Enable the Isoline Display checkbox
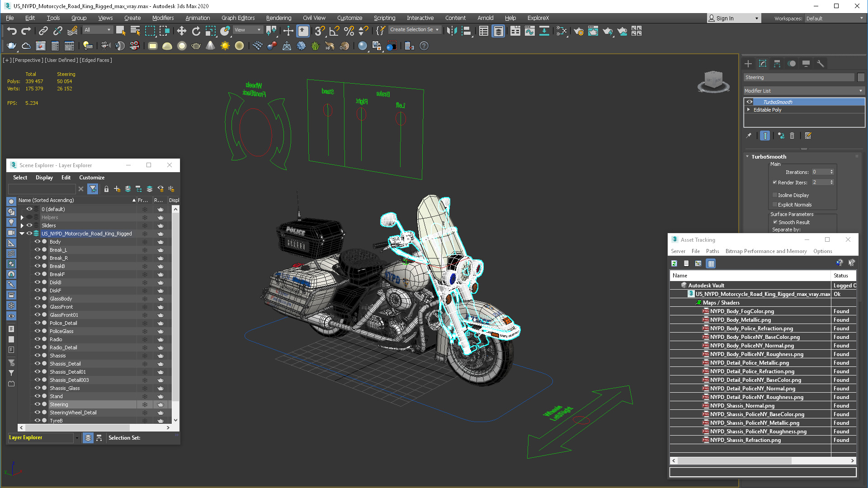The height and width of the screenshot is (488, 868). [775, 195]
